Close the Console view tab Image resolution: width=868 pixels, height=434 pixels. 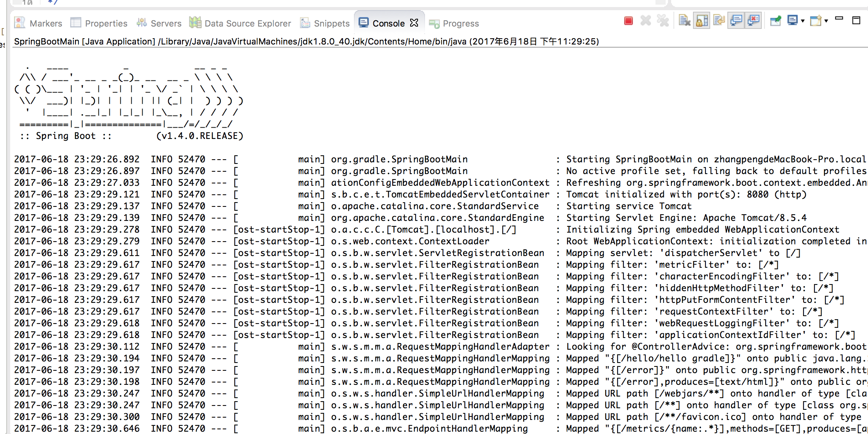click(414, 23)
